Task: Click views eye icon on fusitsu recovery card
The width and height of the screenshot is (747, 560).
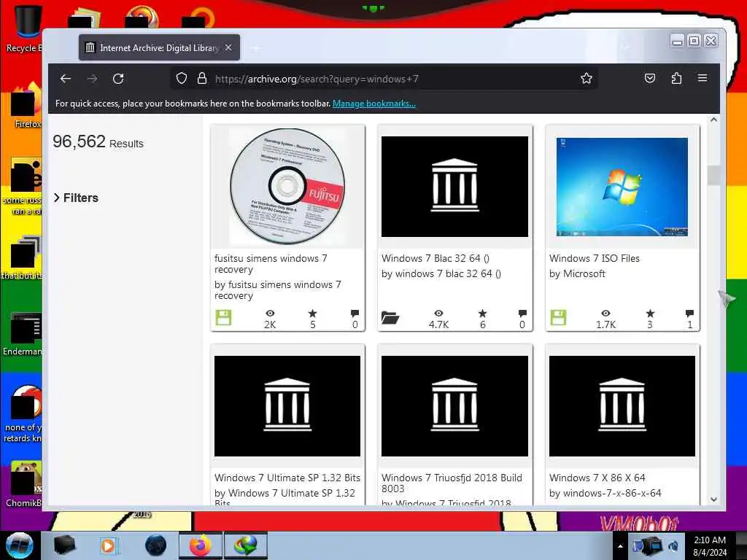Action: point(270,314)
